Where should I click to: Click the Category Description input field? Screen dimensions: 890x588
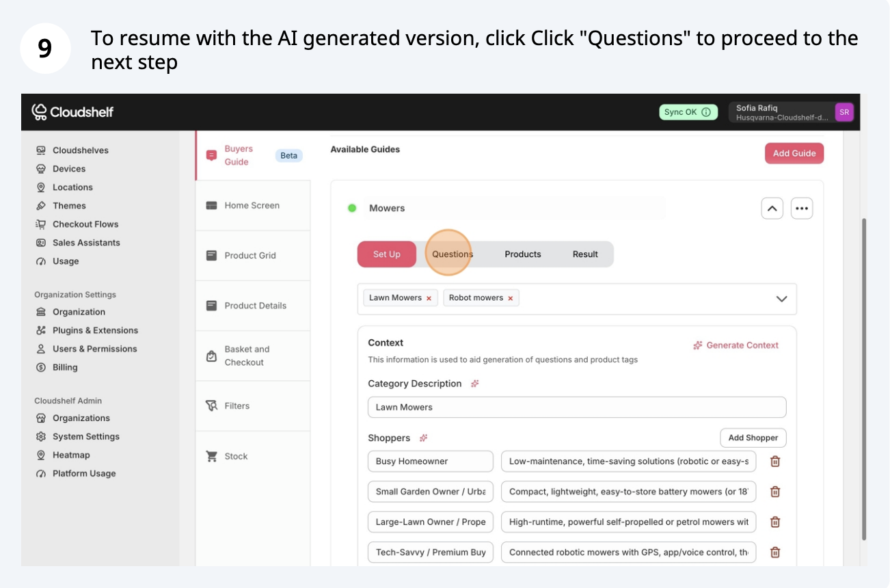tap(576, 407)
